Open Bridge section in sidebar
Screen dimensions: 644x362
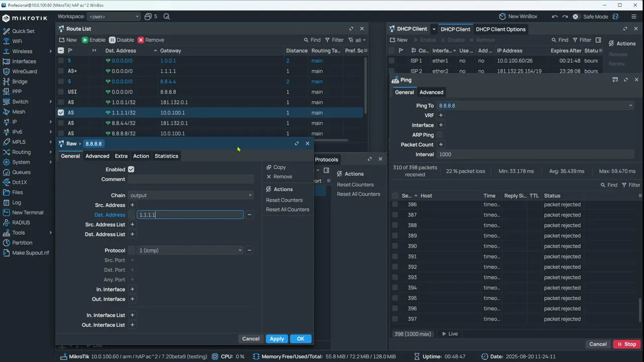click(x=20, y=81)
